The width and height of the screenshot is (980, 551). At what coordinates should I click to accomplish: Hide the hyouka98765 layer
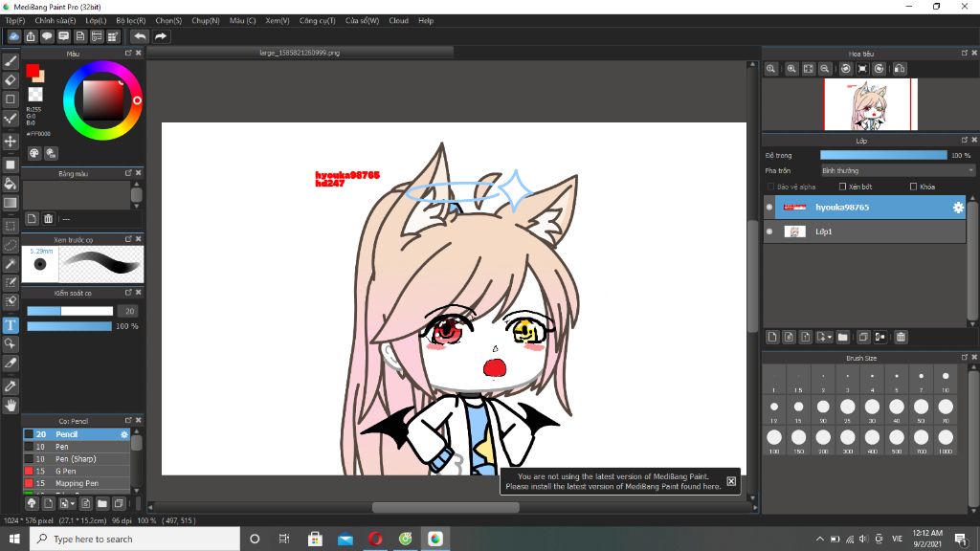point(769,208)
